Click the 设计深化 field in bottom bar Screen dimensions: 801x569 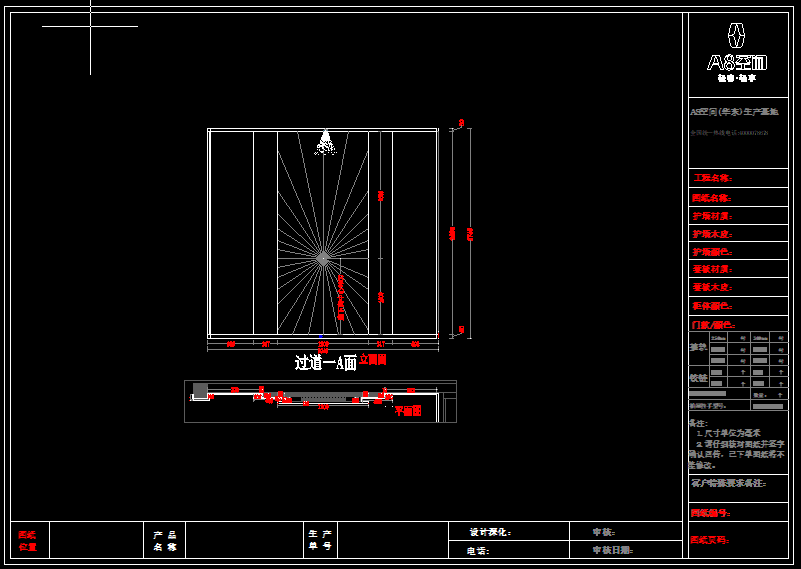(x=490, y=532)
